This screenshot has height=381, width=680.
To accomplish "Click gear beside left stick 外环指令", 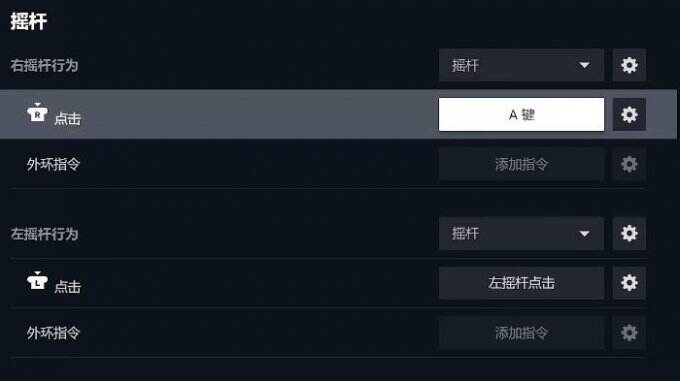I will point(629,333).
